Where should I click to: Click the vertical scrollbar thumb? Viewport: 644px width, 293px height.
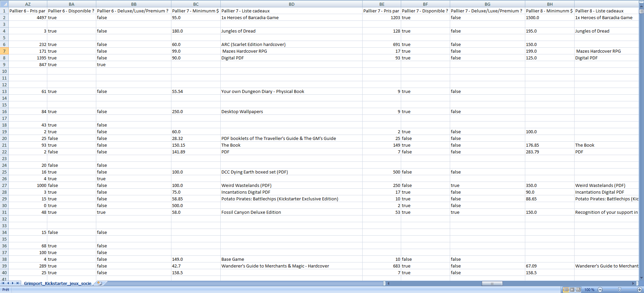(641, 11)
